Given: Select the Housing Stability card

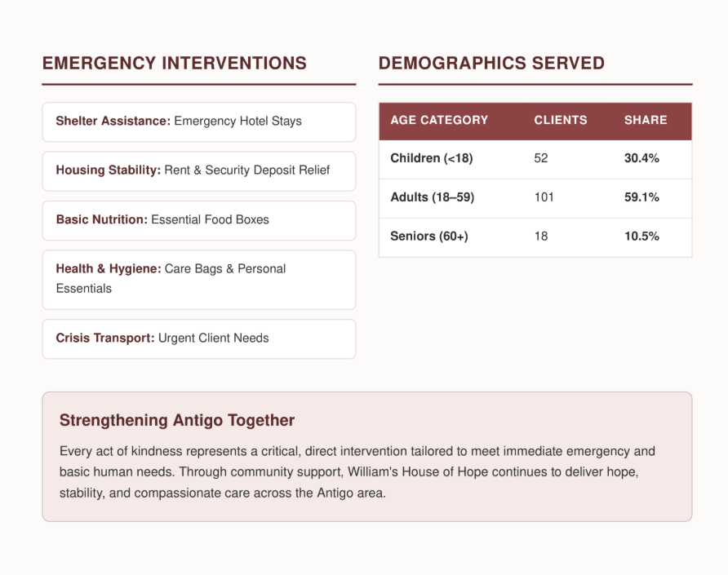Looking at the screenshot, I should [198, 170].
